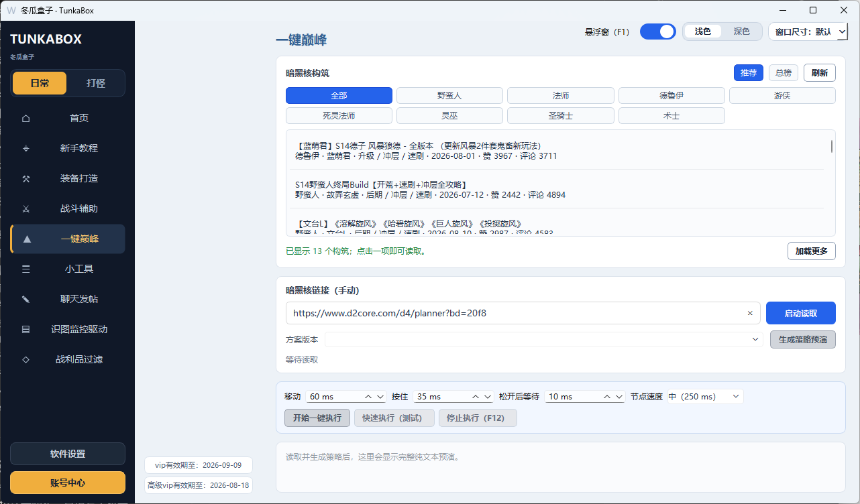Switch theme to 浅色

coord(703,31)
